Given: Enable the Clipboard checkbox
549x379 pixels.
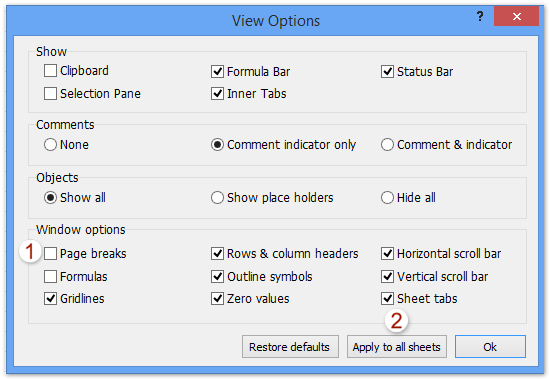Looking at the screenshot, I should click(50, 70).
